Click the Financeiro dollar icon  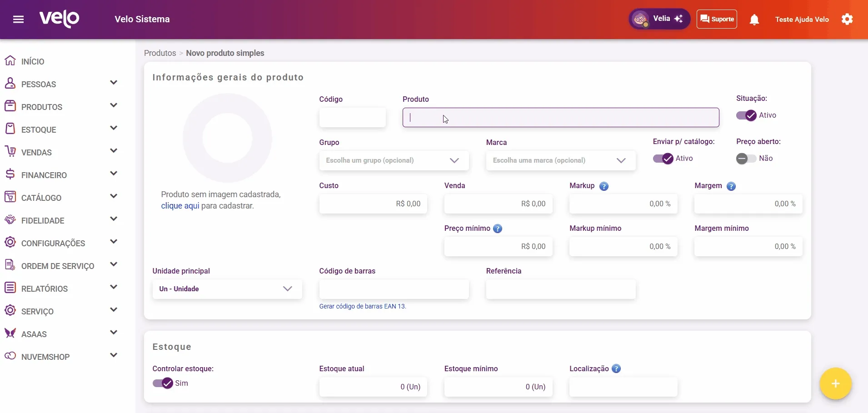10,174
